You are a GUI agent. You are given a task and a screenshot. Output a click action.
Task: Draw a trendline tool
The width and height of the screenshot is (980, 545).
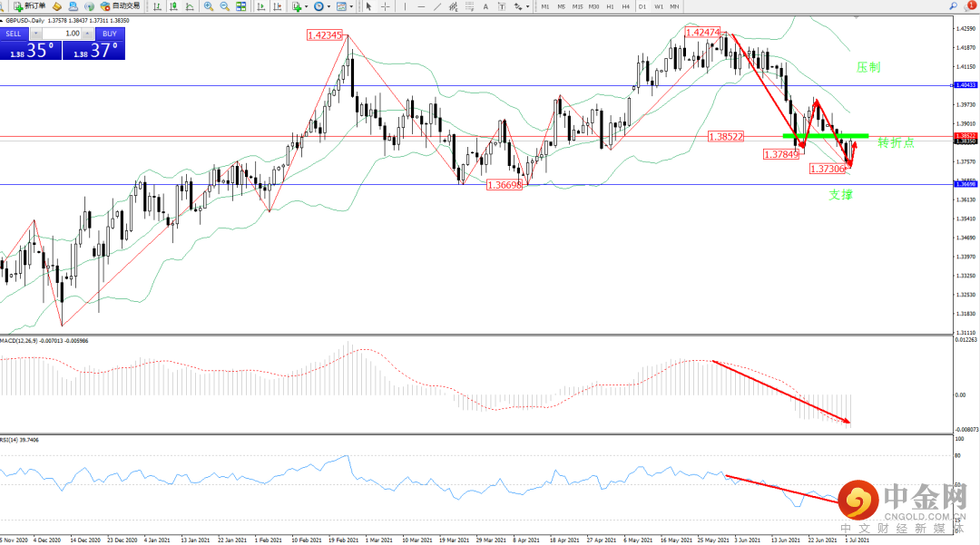(x=437, y=6)
